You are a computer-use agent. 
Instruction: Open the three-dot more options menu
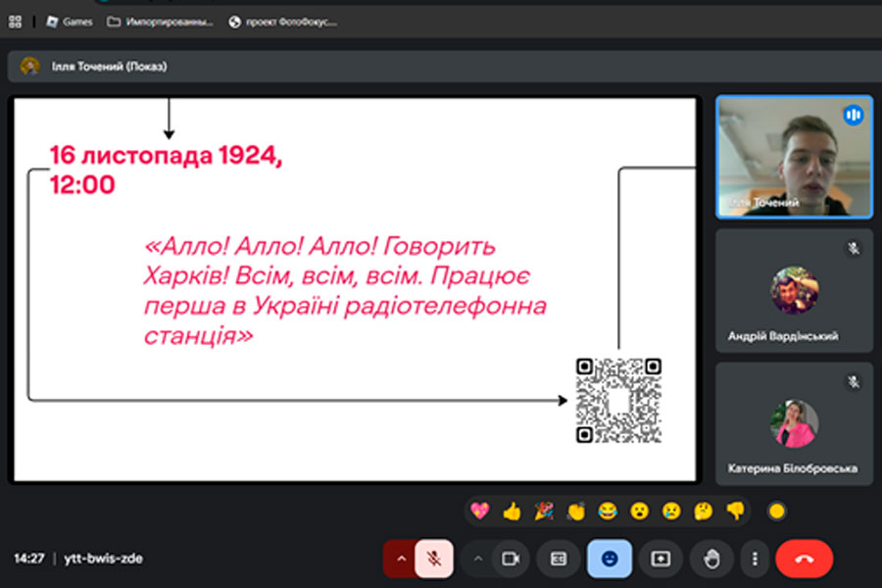point(755,559)
